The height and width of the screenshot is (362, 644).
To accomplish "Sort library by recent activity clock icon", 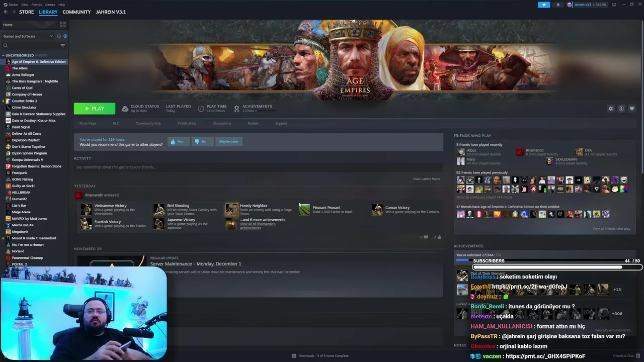I will (59, 36).
